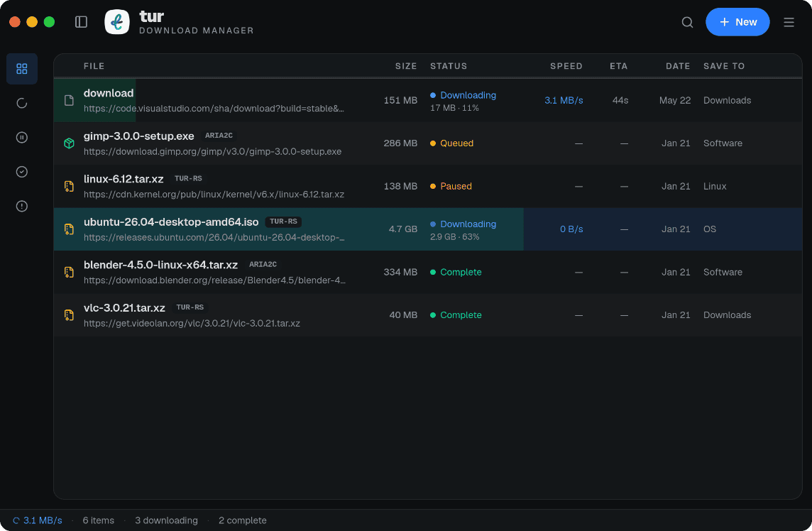812x531 pixels.
Task: Click the 0 B/s speed cell
Action: (571, 229)
